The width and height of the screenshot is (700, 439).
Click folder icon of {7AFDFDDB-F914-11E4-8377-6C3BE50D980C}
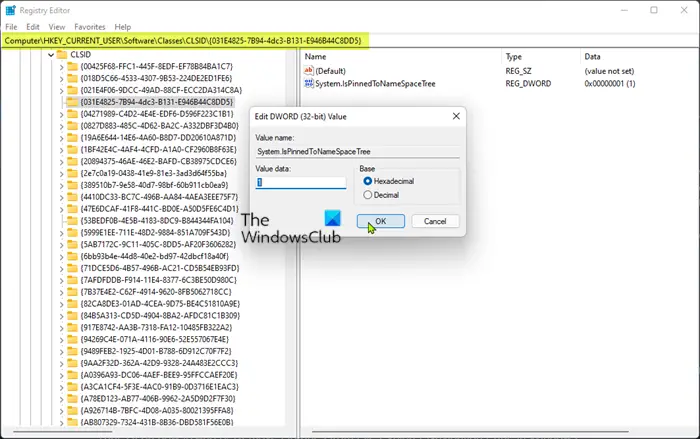72,280
